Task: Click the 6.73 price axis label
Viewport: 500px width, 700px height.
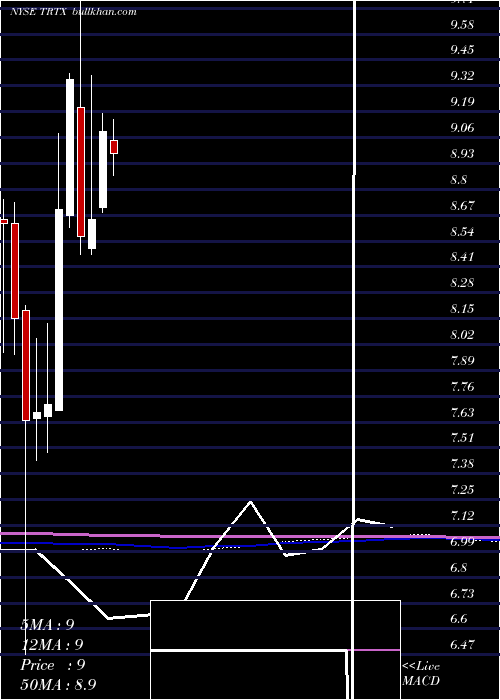Action: tap(462, 594)
